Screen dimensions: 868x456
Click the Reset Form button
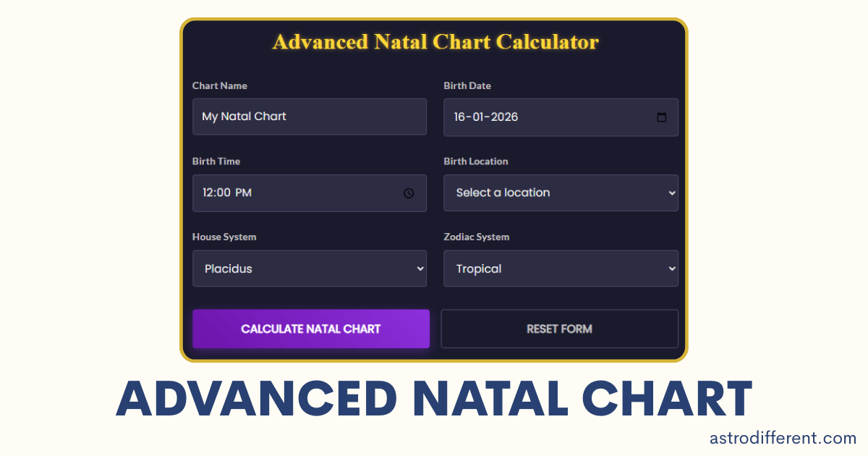tap(559, 329)
